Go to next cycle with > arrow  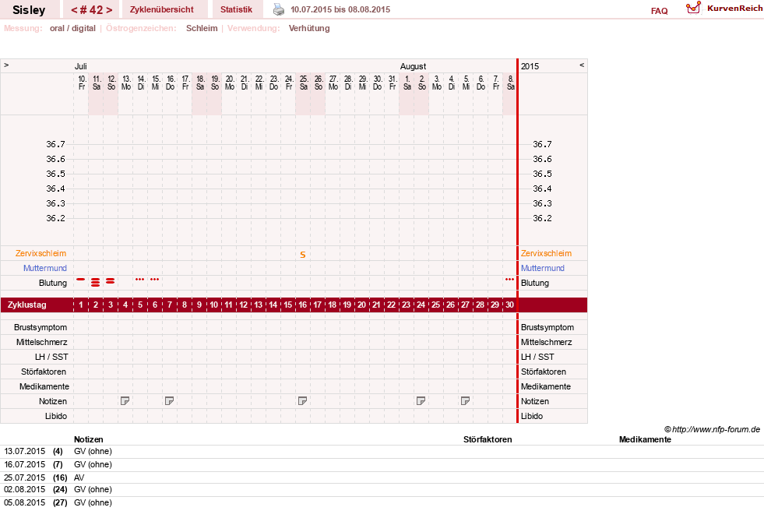[x=109, y=10]
